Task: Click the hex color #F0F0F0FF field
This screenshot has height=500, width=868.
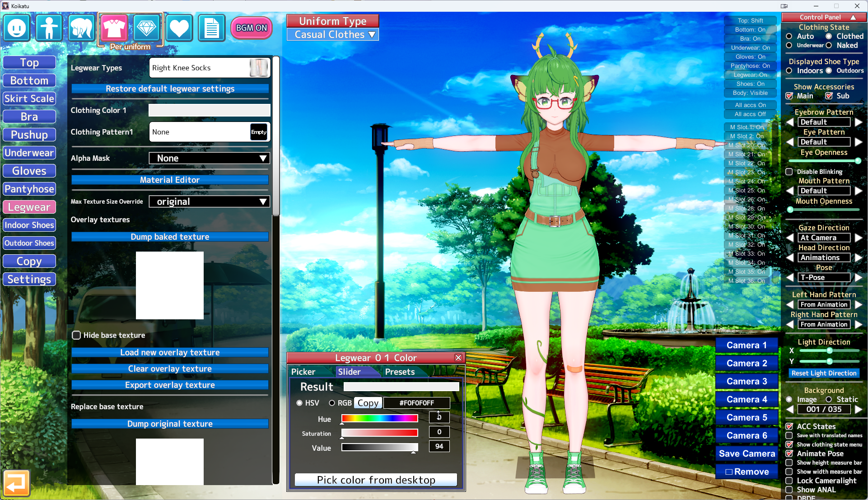Action: tap(416, 403)
